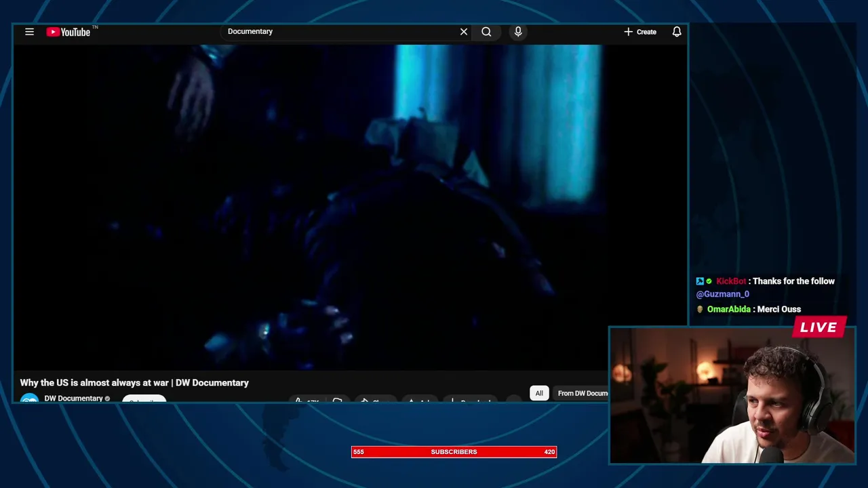
Task: Click the magnifier search button
Action: [486, 32]
